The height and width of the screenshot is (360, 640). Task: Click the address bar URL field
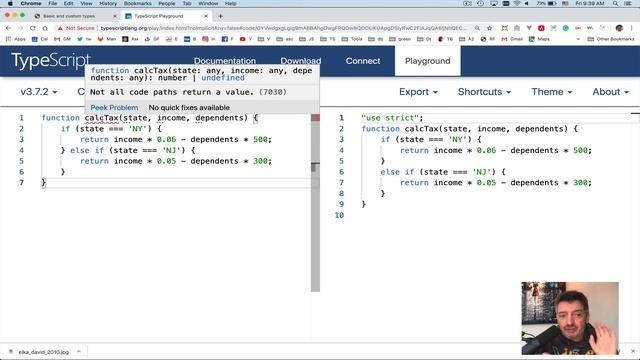tap(282, 28)
